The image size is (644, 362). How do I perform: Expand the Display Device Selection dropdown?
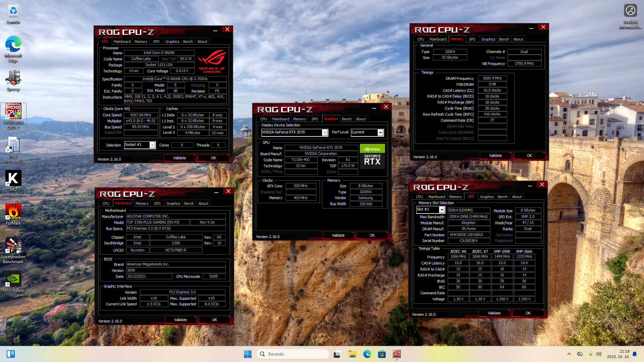pos(324,133)
